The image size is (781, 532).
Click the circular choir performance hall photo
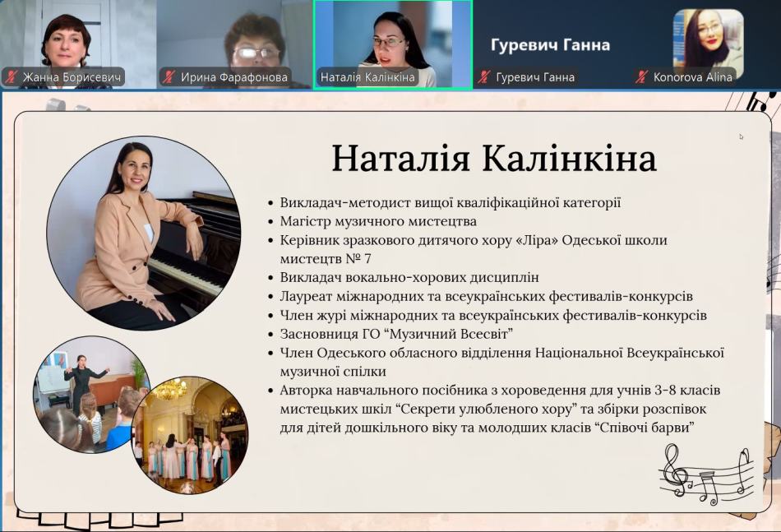tap(189, 434)
